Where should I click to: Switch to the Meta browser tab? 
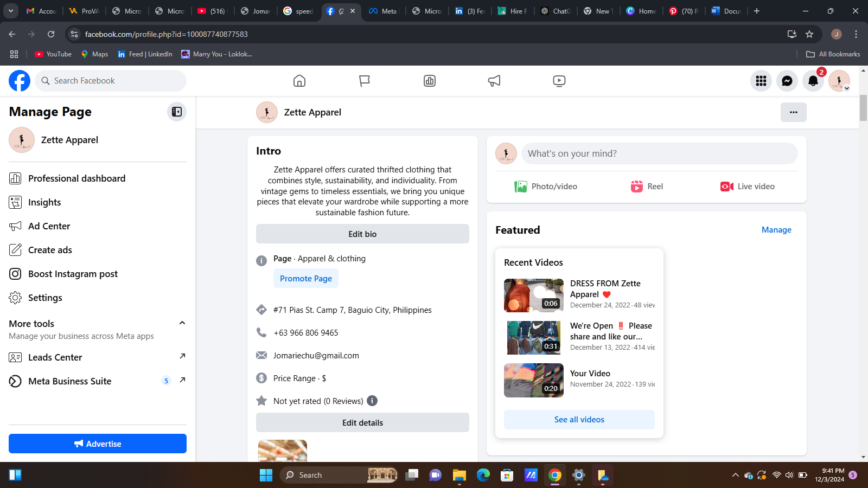click(384, 11)
